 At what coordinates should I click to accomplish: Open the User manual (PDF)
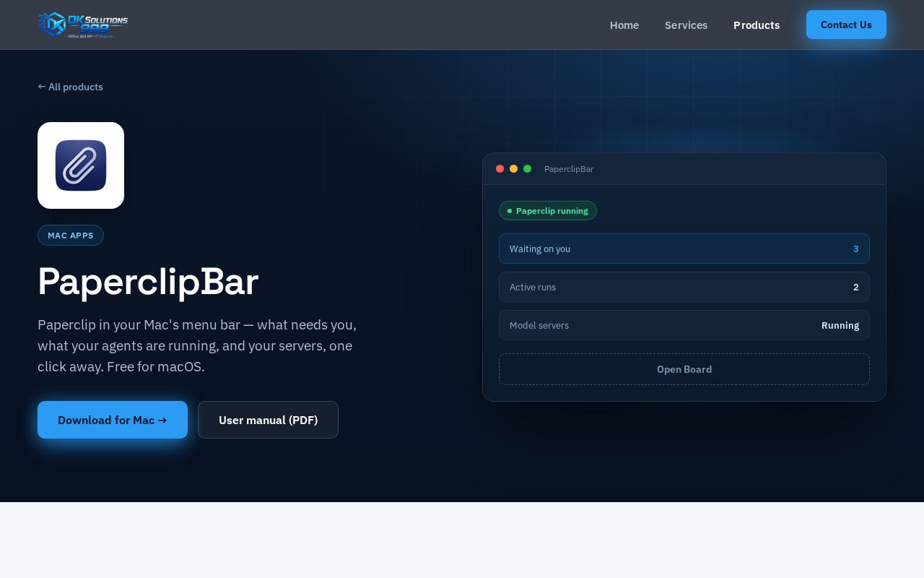point(268,420)
